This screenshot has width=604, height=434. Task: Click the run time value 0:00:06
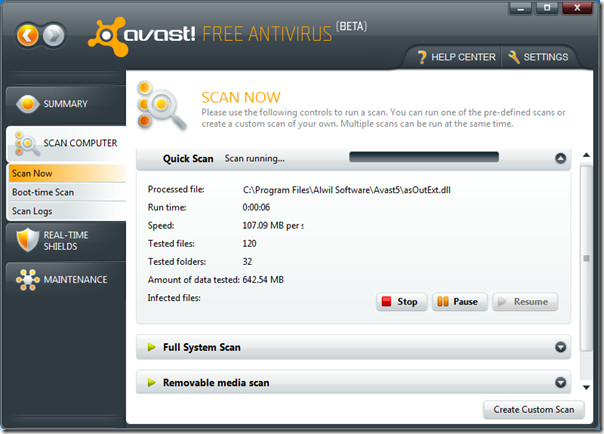click(256, 207)
